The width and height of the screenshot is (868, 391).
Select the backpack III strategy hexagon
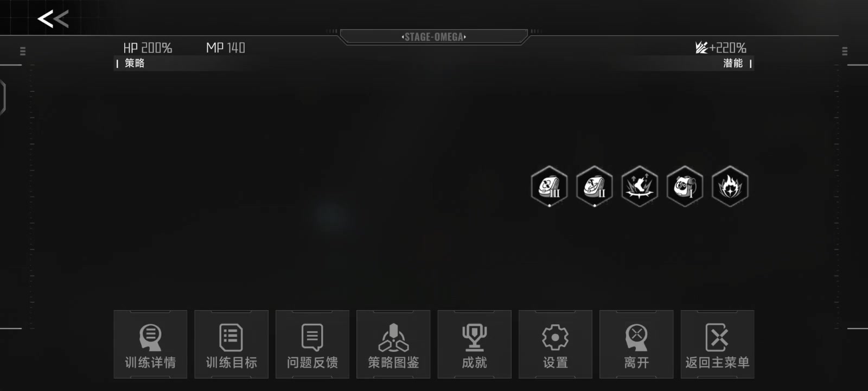click(550, 186)
